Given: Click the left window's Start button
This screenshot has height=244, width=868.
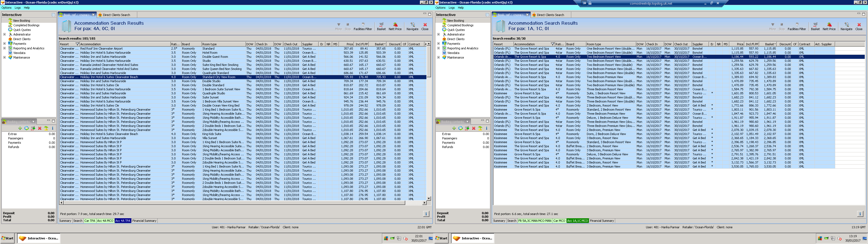Looking at the screenshot, I should click(x=7, y=238).
